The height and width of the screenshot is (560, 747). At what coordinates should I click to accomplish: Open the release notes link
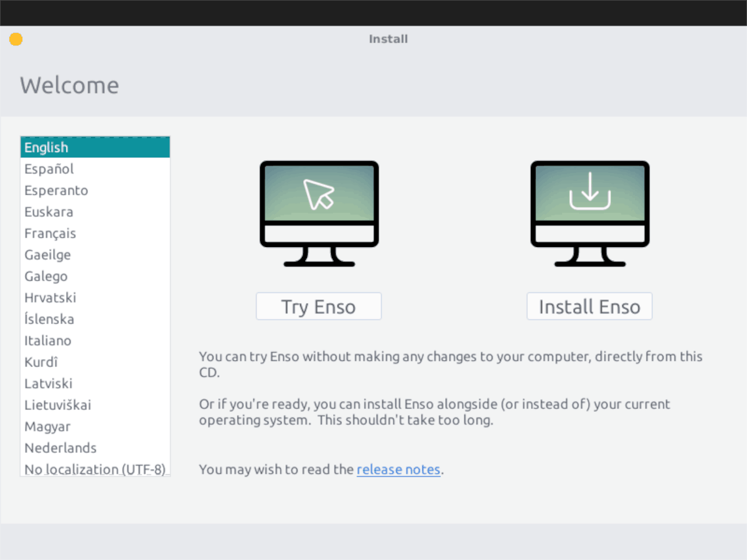(x=398, y=469)
